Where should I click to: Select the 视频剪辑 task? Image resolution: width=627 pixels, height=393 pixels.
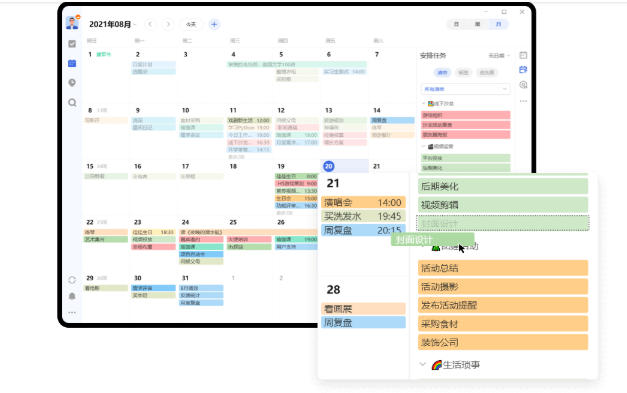click(503, 205)
